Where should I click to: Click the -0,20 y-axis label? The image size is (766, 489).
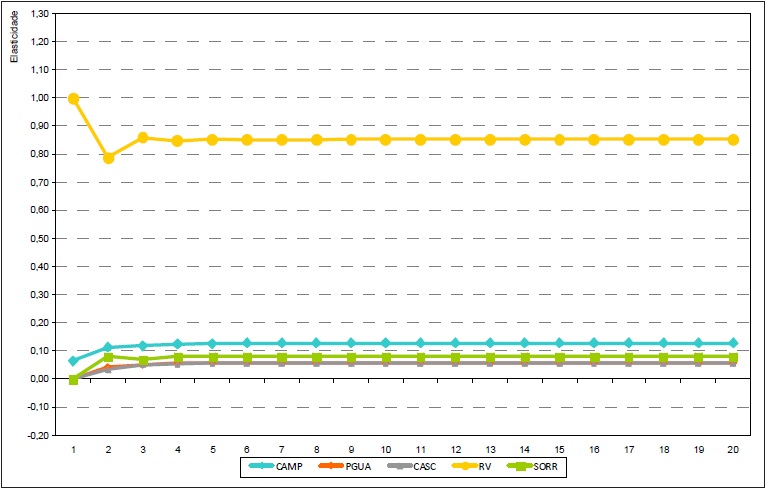[39, 436]
